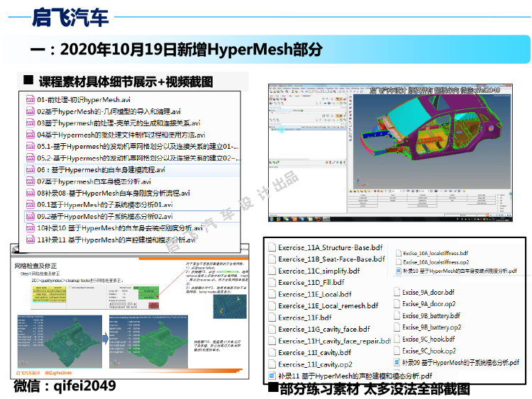
Task: Click file icon of Excise_9A_door.op2
Action: coord(397,304)
